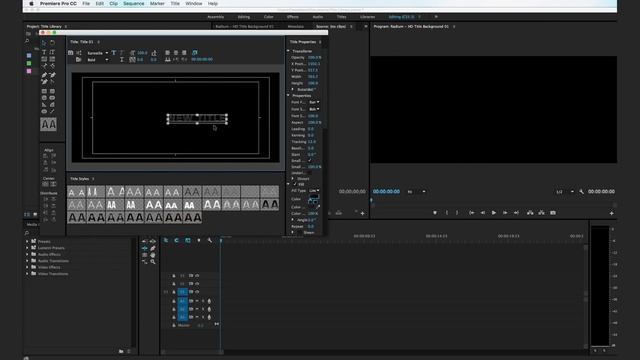The width and height of the screenshot is (640, 360).
Task: Click the Fill Color gradient swatch
Action: coord(313,199)
